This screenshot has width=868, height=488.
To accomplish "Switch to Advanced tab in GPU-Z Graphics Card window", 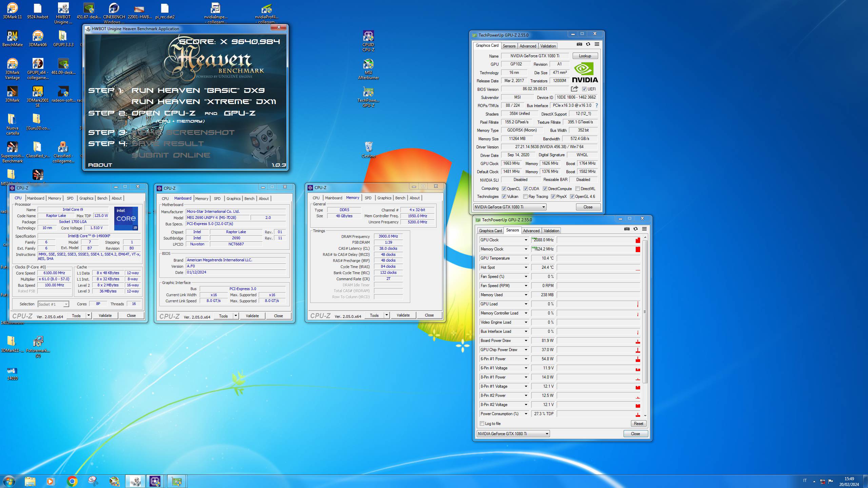I will click(x=528, y=46).
